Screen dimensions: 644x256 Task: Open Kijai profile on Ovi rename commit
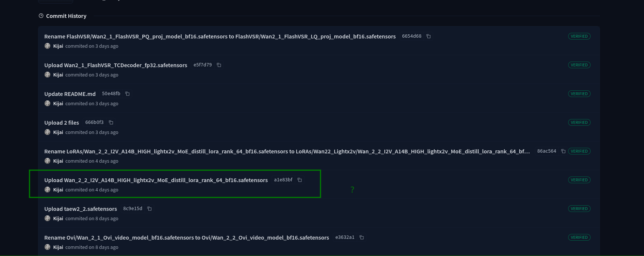[x=58, y=247]
